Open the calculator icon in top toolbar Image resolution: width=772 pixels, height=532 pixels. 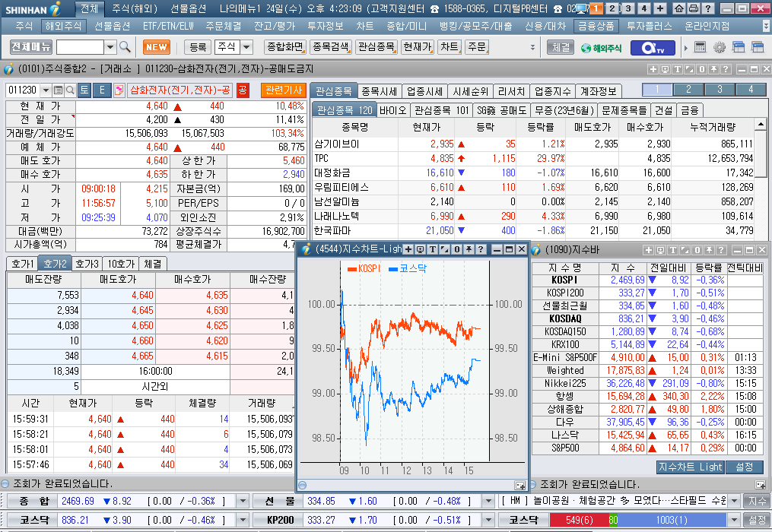(x=700, y=47)
